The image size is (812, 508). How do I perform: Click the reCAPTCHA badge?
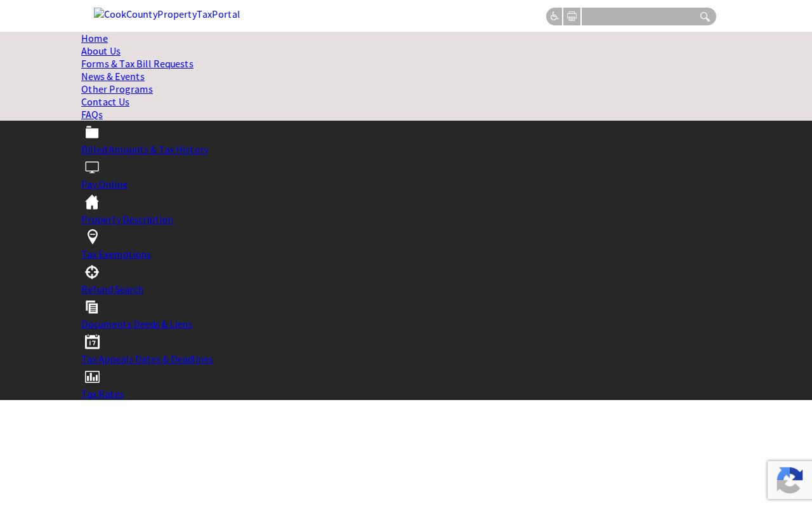[x=790, y=480]
